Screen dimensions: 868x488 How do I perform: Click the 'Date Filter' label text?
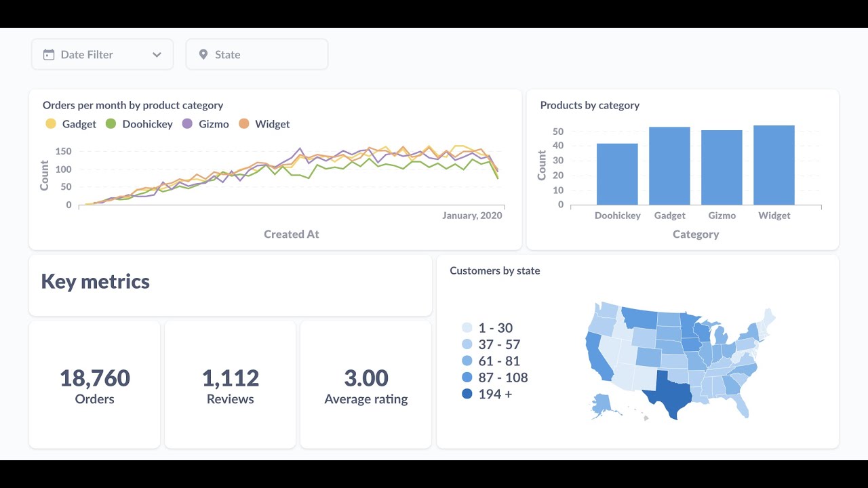tap(87, 55)
